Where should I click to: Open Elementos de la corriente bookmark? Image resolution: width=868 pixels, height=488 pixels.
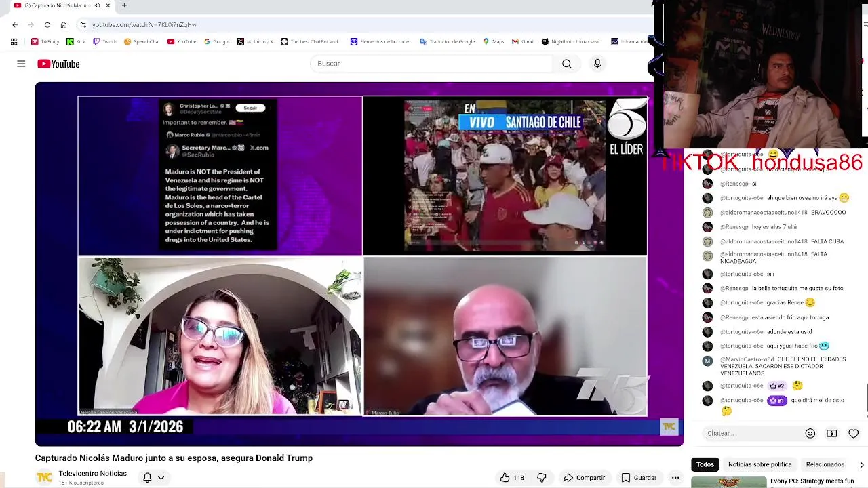point(381,41)
